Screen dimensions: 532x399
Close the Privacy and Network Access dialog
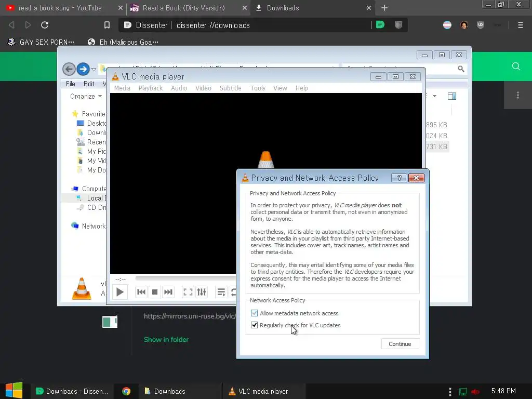pyautogui.click(x=416, y=178)
